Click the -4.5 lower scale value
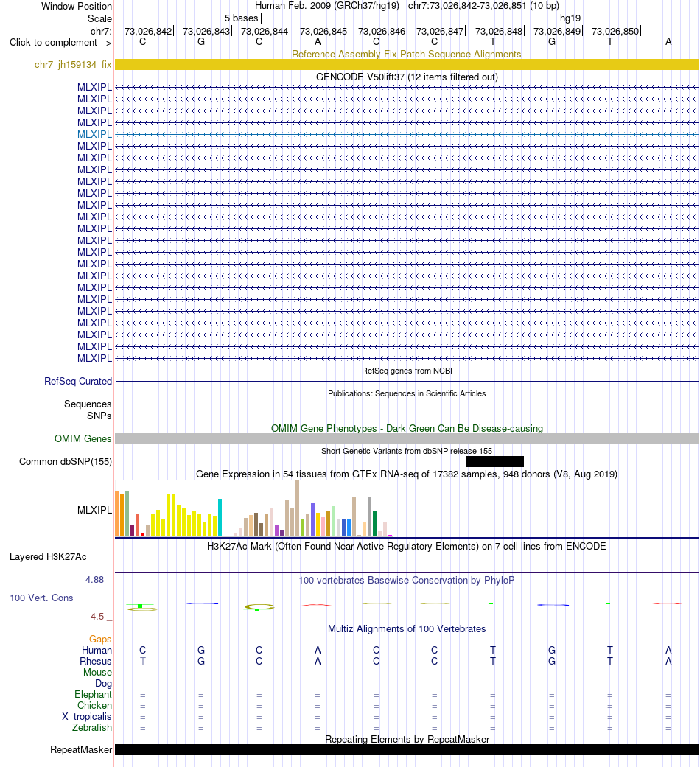Image resolution: width=700 pixels, height=767 pixels. pyautogui.click(x=96, y=617)
